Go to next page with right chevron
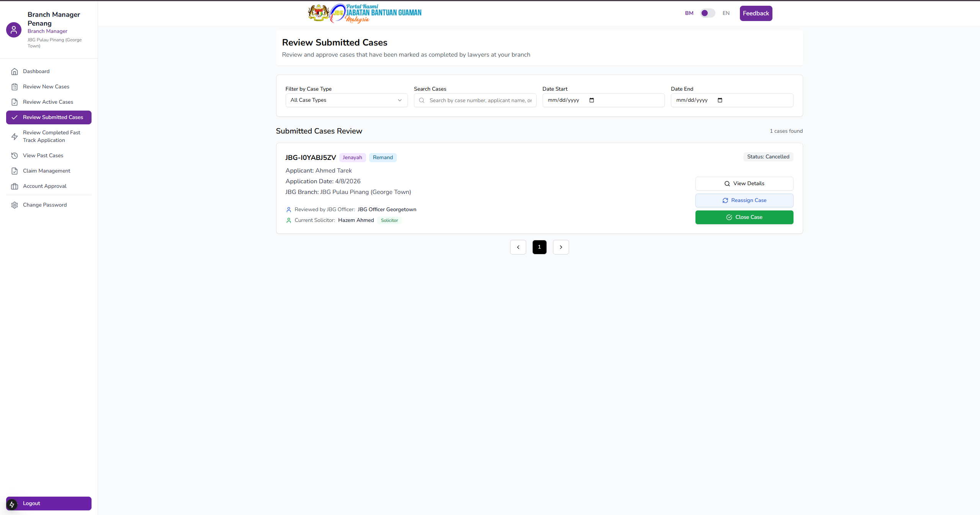980x515 pixels. 561,247
